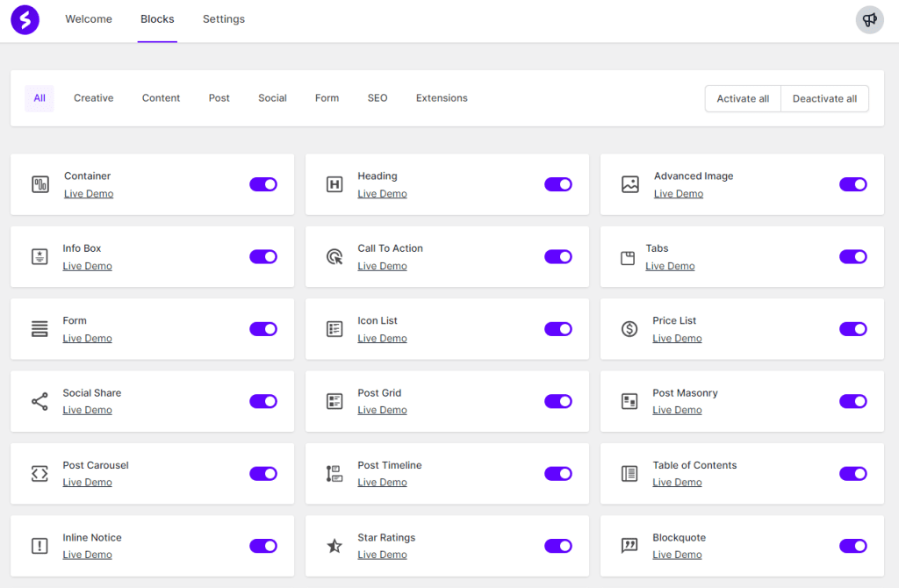Click the Social Share block icon

click(40, 401)
